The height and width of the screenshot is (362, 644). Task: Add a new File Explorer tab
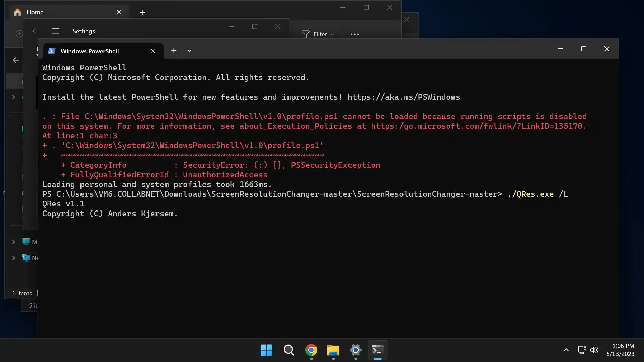coord(142,12)
